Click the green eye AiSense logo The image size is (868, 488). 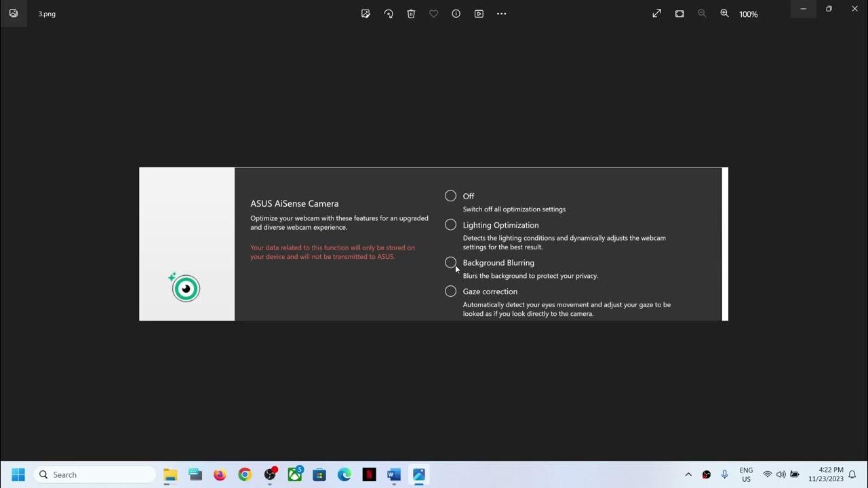pyautogui.click(x=184, y=287)
